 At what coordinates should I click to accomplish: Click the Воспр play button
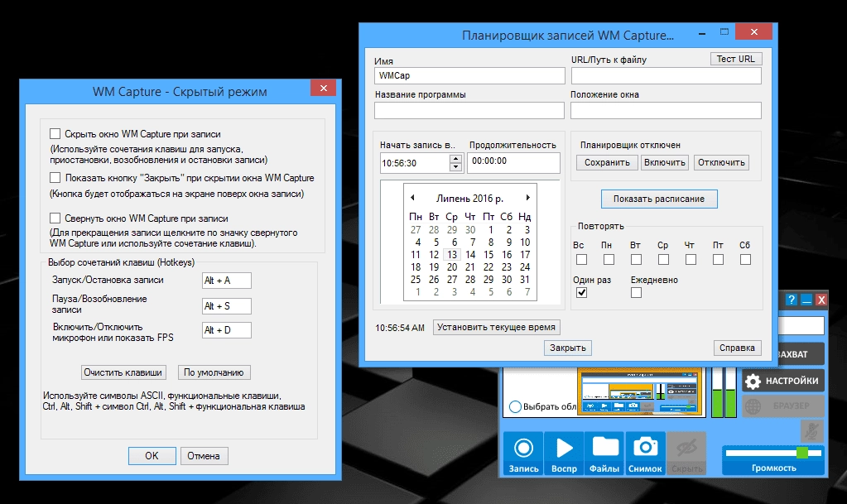pyautogui.click(x=564, y=454)
